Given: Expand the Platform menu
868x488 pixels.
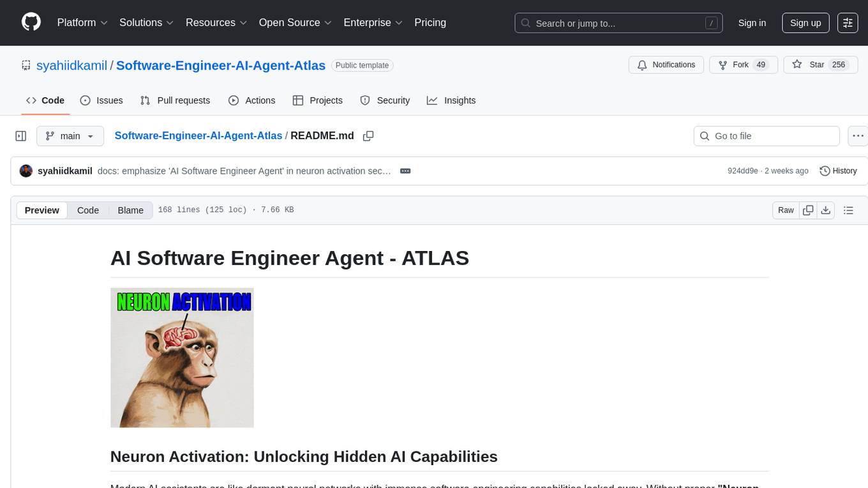Looking at the screenshot, I should coord(82,22).
